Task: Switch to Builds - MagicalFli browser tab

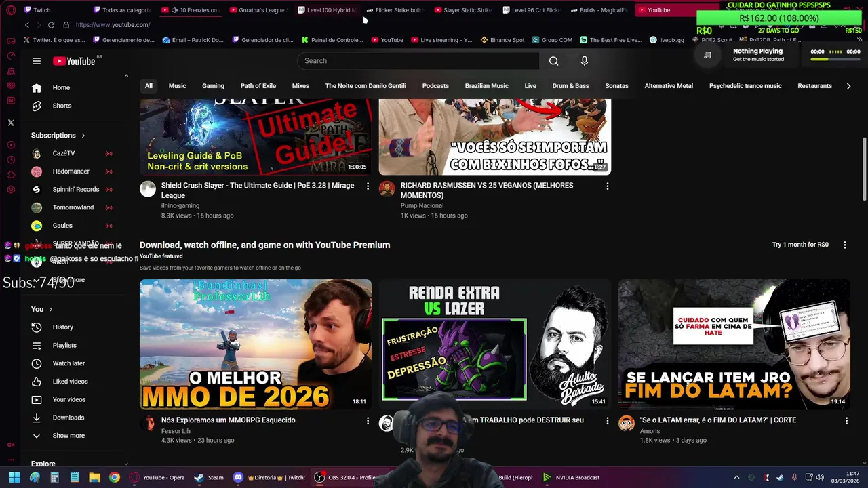Action: point(599,10)
